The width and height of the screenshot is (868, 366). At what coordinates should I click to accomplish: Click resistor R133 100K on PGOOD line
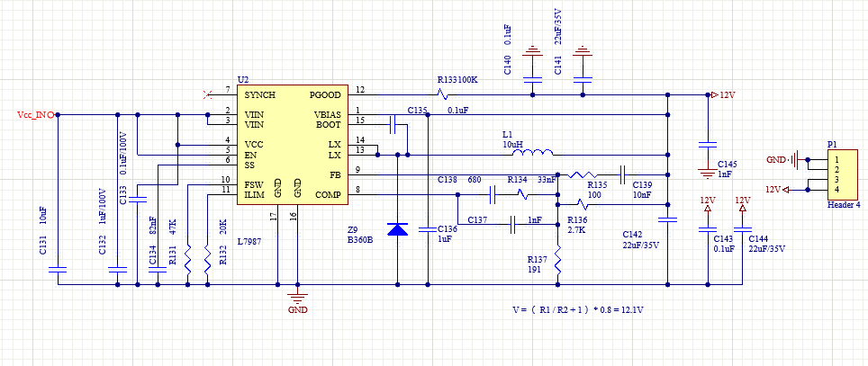click(x=442, y=95)
